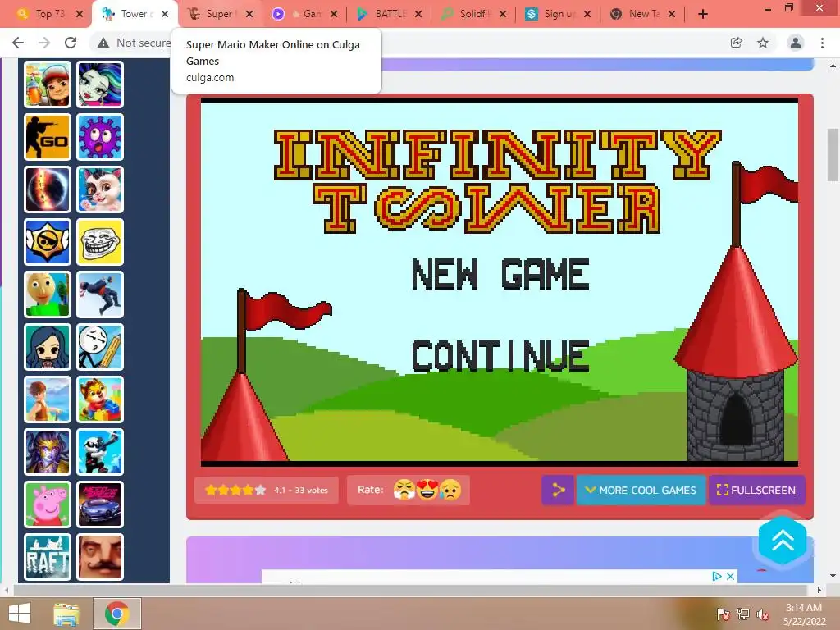Click CONTINUE in Infinity Tower
Viewport: 840px width, 630px height.
click(500, 356)
